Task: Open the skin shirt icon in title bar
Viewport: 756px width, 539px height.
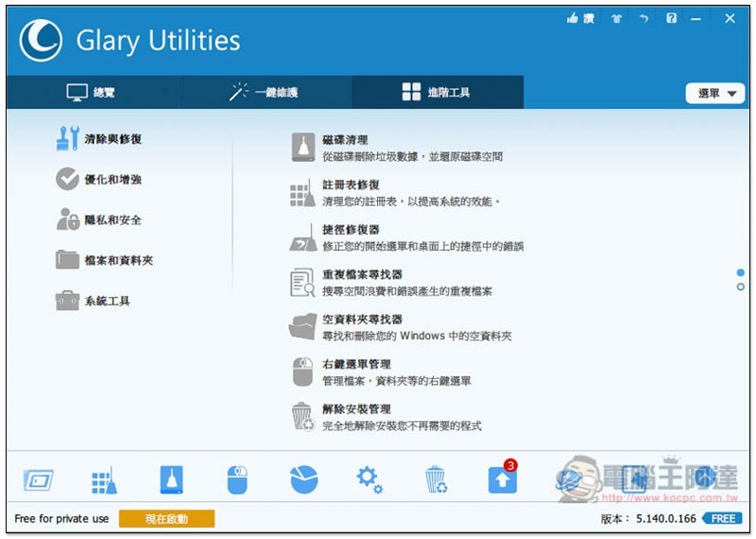Action: pos(616,19)
